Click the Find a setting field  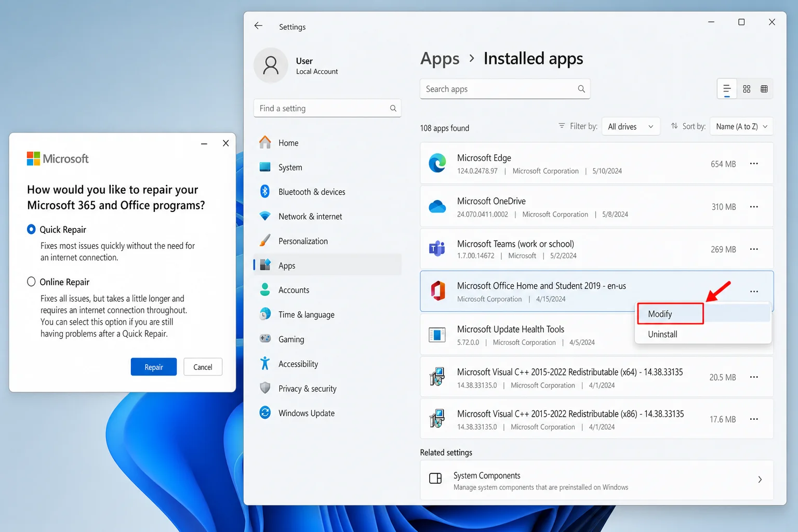(x=327, y=108)
